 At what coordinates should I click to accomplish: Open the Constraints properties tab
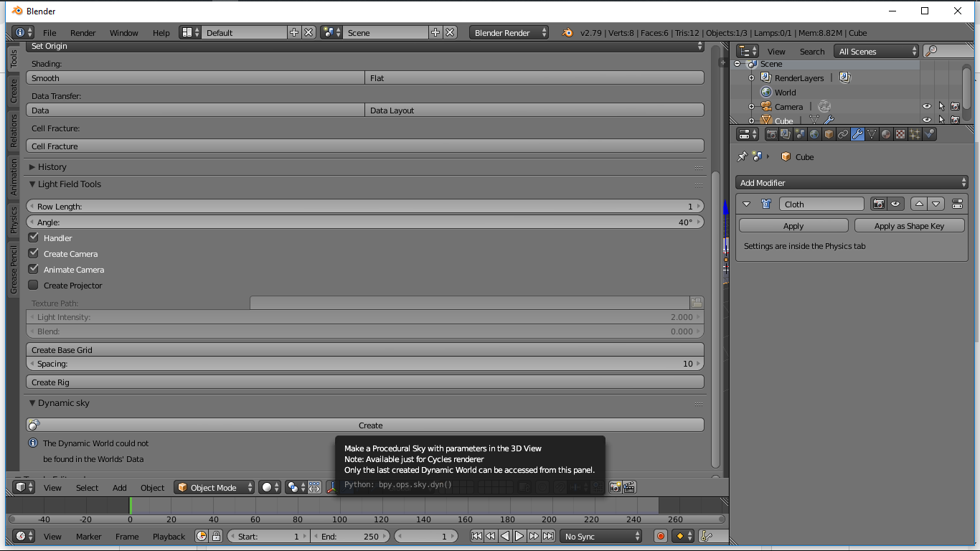pyautogui.click(x=843, y=134)
